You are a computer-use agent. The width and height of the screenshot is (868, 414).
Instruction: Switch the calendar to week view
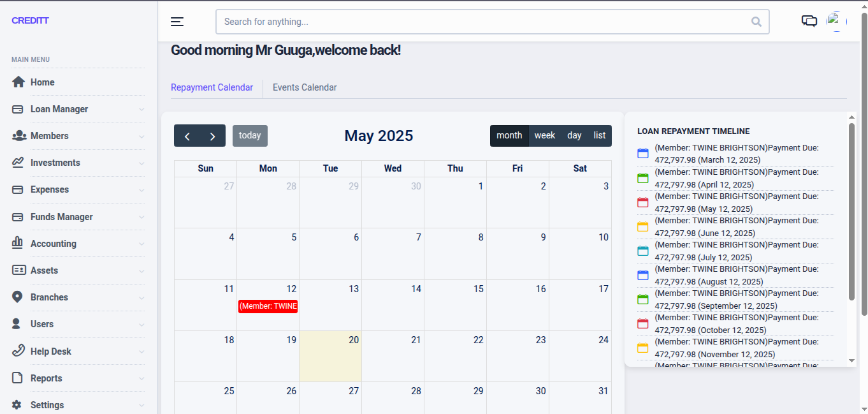(545, 135)
